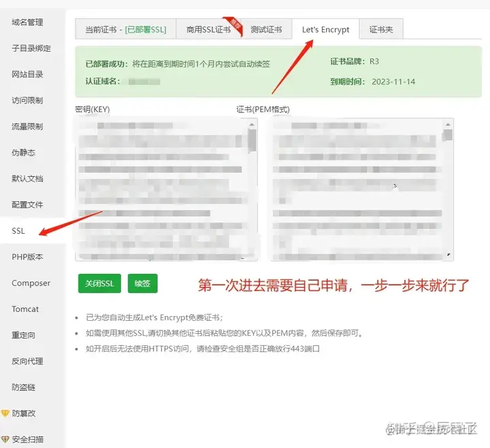
Task: Click PEM textarea resize handle corner
Action: 449,255
